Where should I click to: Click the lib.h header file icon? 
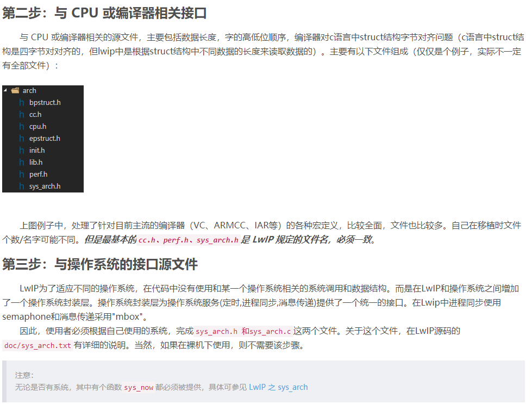pyautogui.click(x=22, y=162)
